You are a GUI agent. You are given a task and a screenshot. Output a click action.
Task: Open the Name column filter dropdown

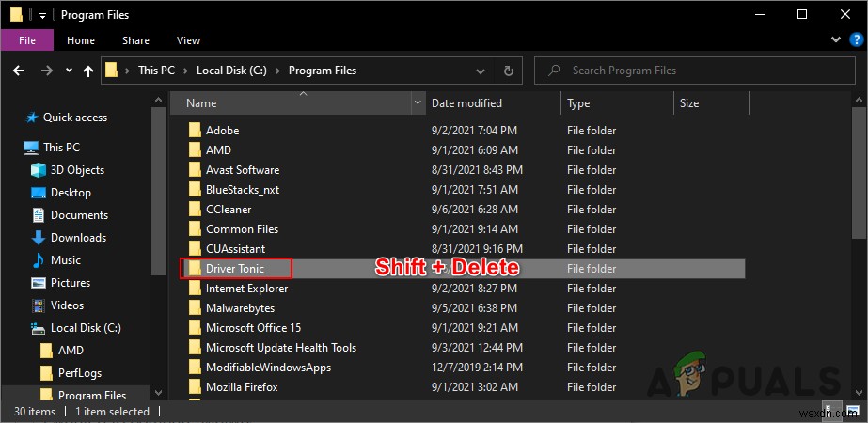[x=418, y=103]
